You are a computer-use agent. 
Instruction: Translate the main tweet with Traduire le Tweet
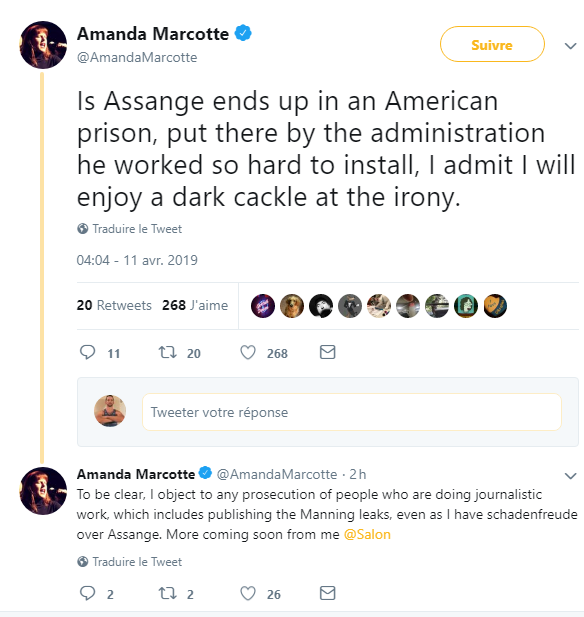coord(137,229)
